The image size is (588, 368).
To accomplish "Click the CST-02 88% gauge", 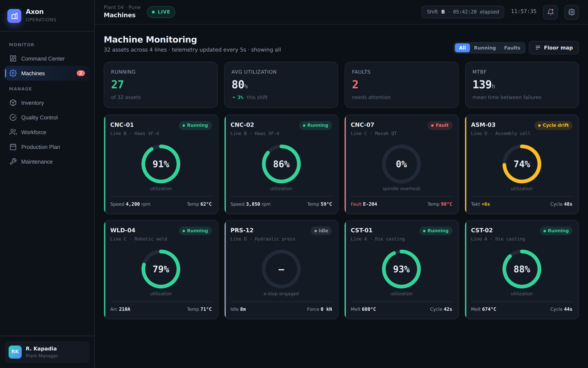I will pyautogui.click(x=522, y=269).
